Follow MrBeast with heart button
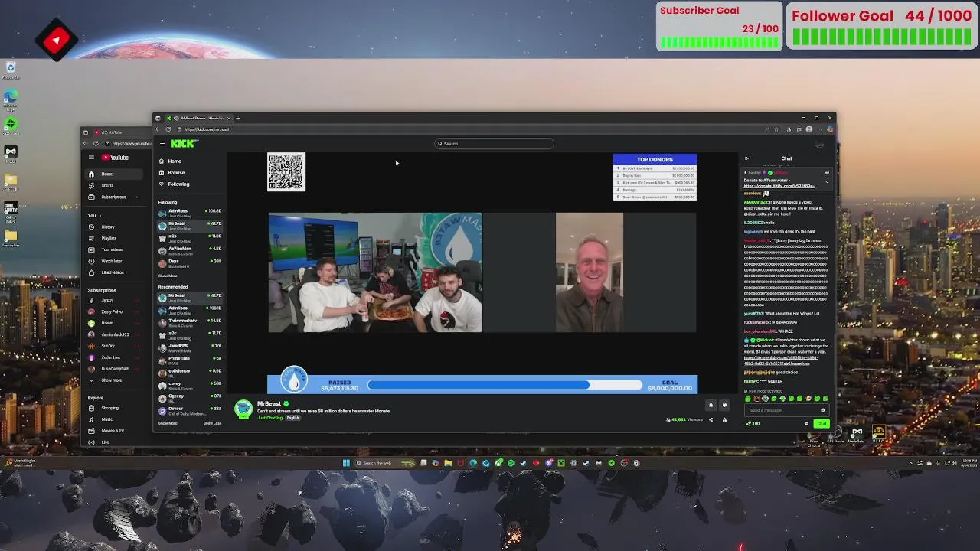Image resolution: width=980 pixels, height=551 pixels. tap(724, 406)
